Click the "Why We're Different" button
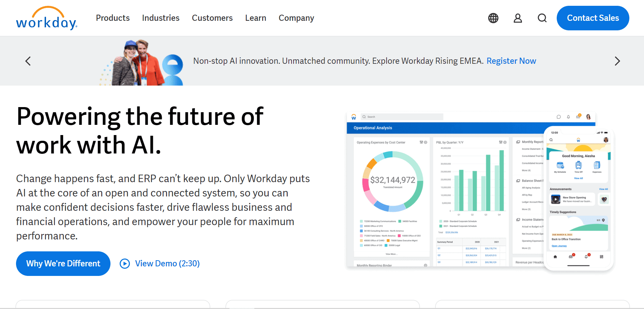Viewport: 644px width, 309px height. pos(63,263)
